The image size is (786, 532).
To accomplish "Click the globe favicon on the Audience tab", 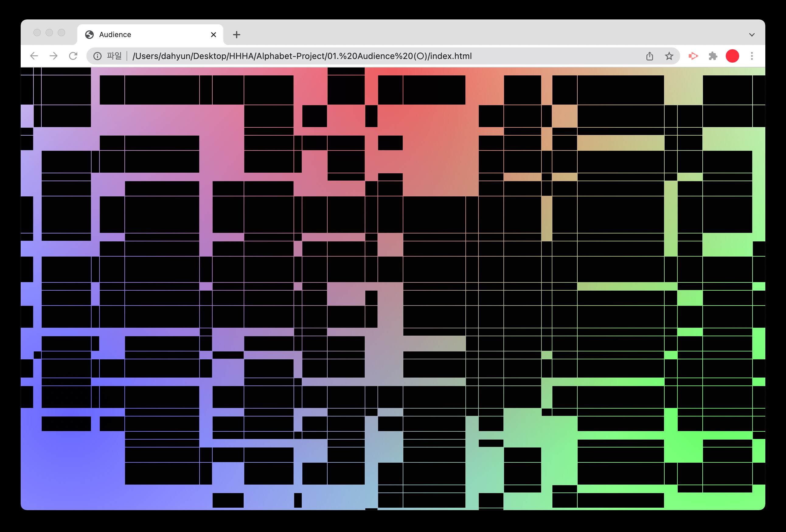I will tap(89, 34).
